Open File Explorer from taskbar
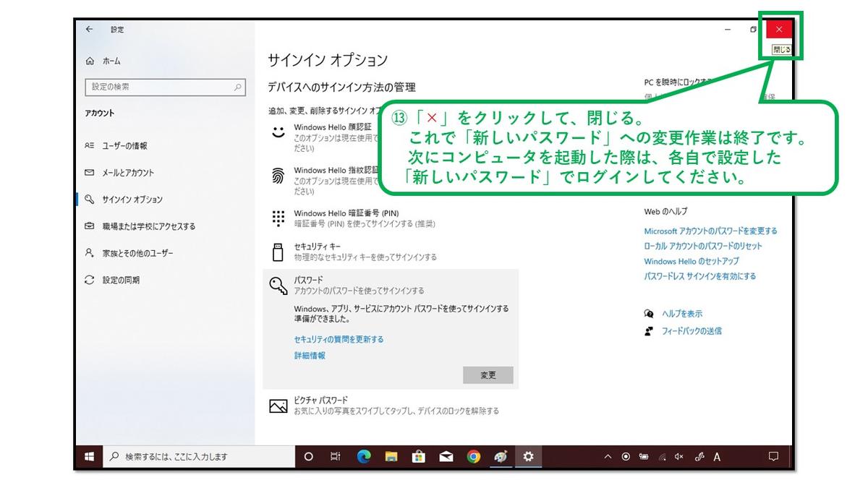The width and height of the screenshot is (868, 488). coord(391,456)
